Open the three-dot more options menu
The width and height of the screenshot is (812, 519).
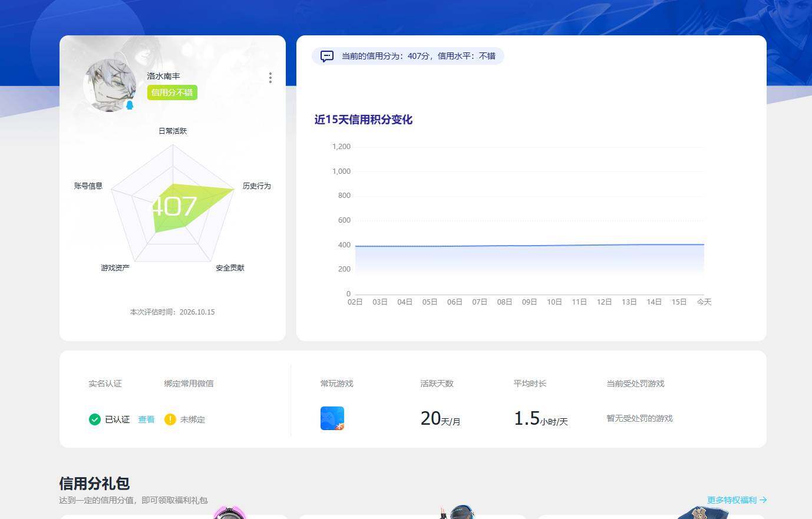click(270, 78)
